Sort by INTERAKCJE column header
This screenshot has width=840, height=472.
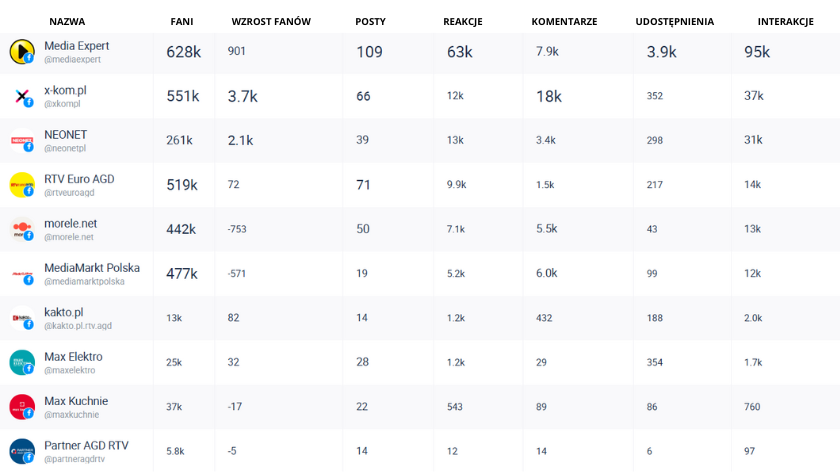click(785, 21)
